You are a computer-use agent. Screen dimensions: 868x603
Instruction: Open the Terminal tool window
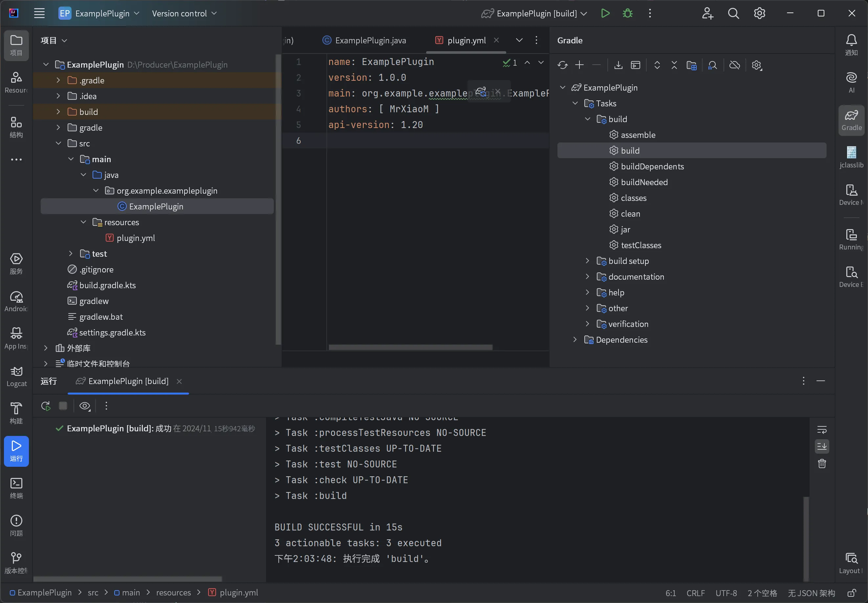coord(16,488)
